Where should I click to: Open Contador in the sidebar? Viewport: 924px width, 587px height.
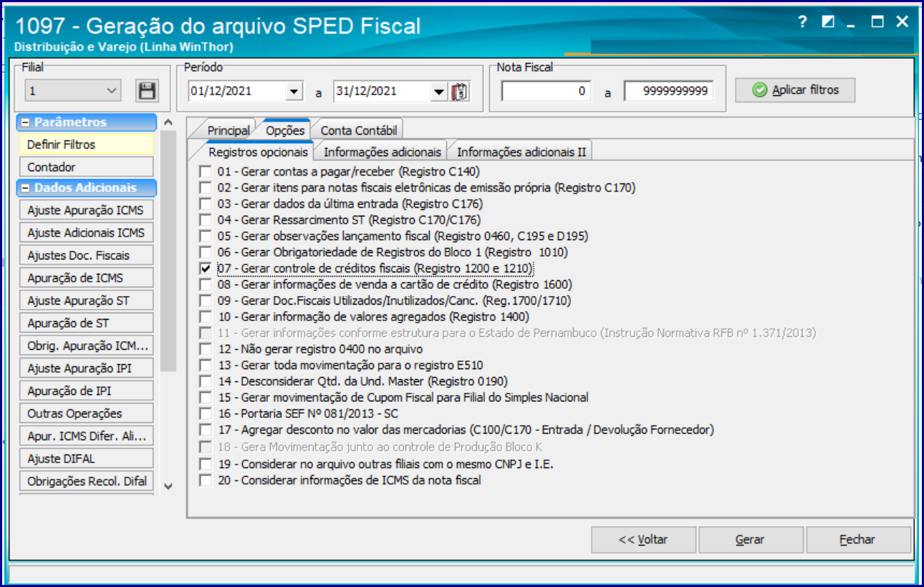pyautogui.click(x=86, y=167)
